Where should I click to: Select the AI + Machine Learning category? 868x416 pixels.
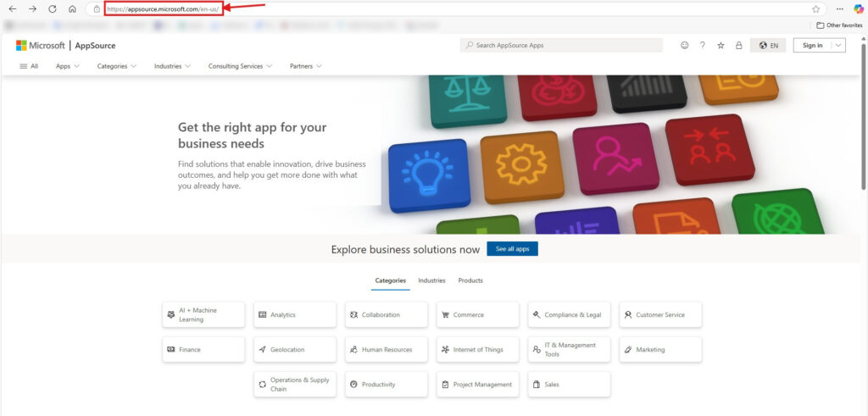pos(203,315)
